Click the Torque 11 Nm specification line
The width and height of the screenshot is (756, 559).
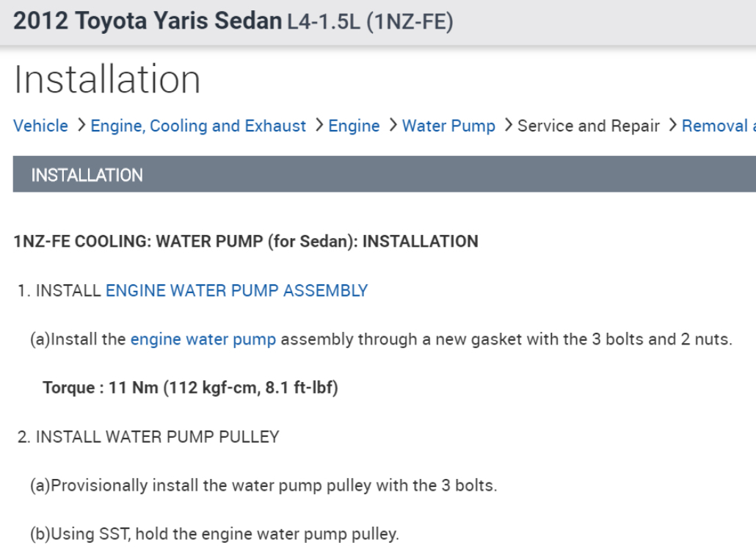coord(190,388)
